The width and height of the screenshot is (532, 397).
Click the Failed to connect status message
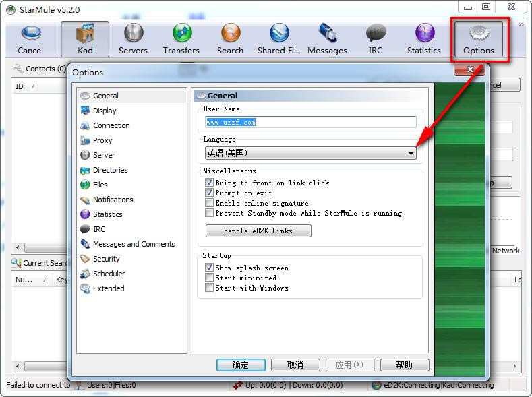[x=38, y=385]
